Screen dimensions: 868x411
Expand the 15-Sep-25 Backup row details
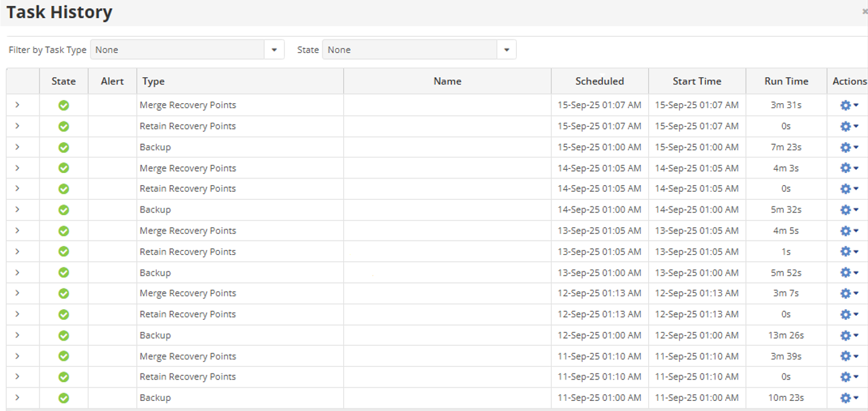coord(17,146)
